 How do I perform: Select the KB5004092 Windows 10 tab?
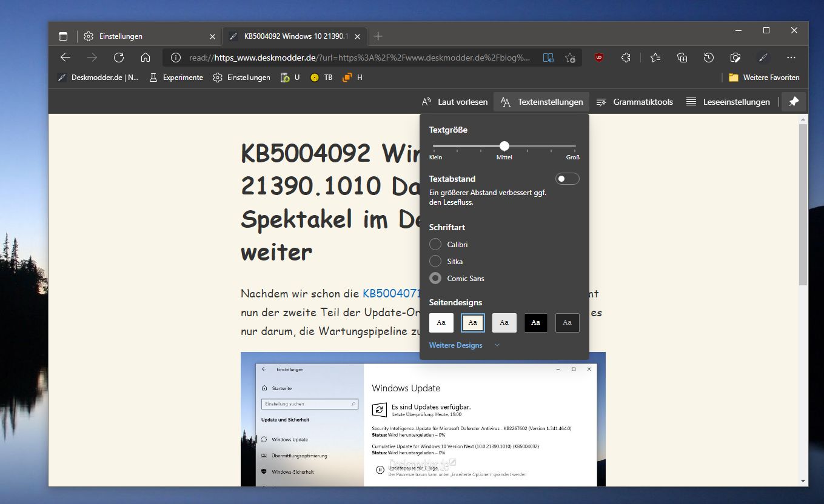pos(295,36)
